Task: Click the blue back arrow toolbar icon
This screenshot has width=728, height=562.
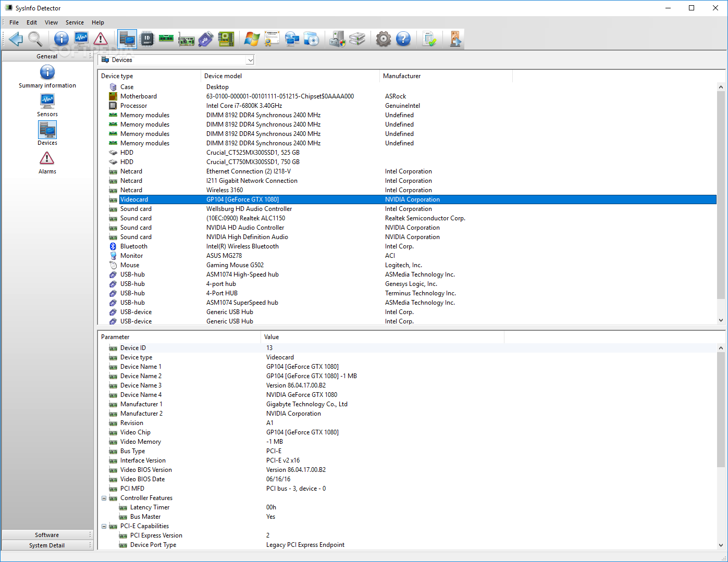Action: point(16,39)
